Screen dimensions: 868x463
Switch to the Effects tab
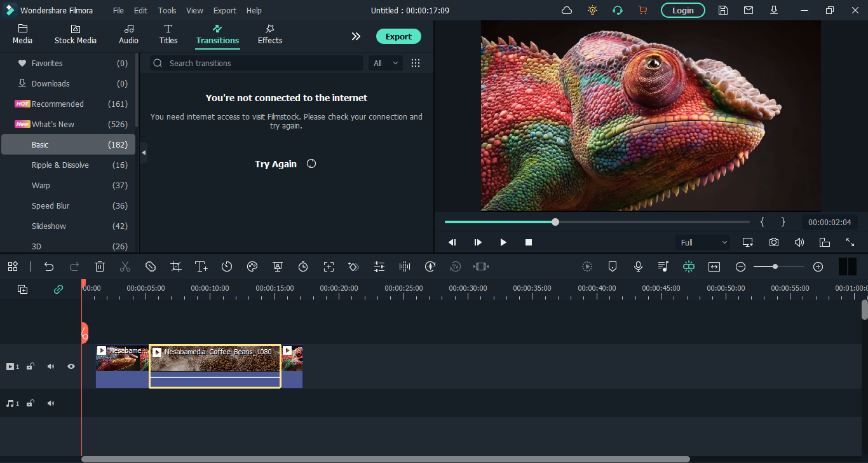click(269, 34)
